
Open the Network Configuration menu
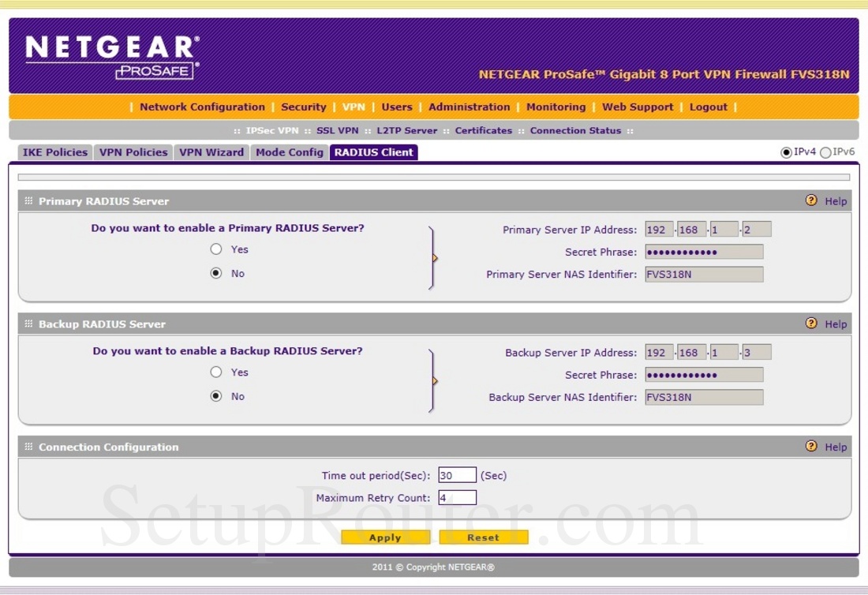click(202, 107)
